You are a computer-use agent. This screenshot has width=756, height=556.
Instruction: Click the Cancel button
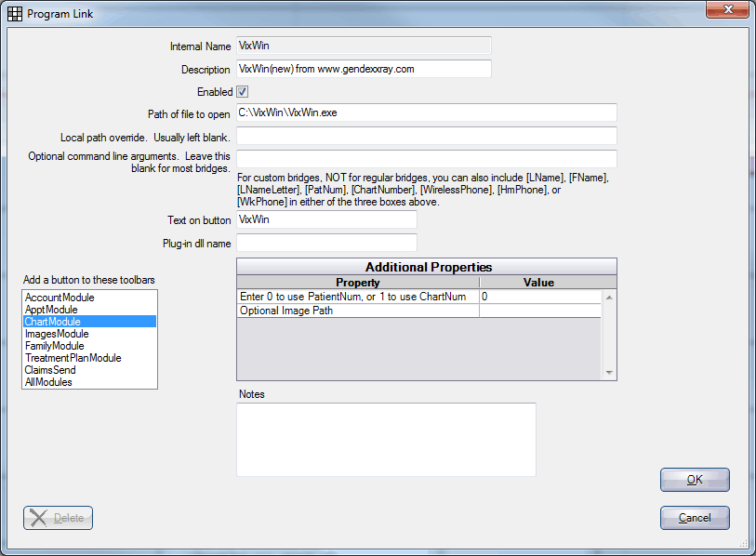[x=695, y=518]
